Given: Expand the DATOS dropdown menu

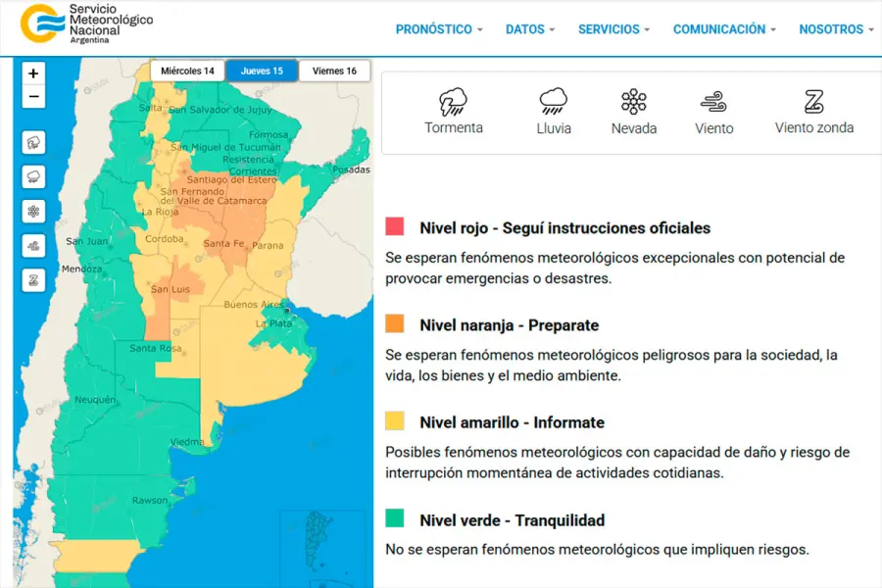Looking at the screenshot, I should point(529,29).
